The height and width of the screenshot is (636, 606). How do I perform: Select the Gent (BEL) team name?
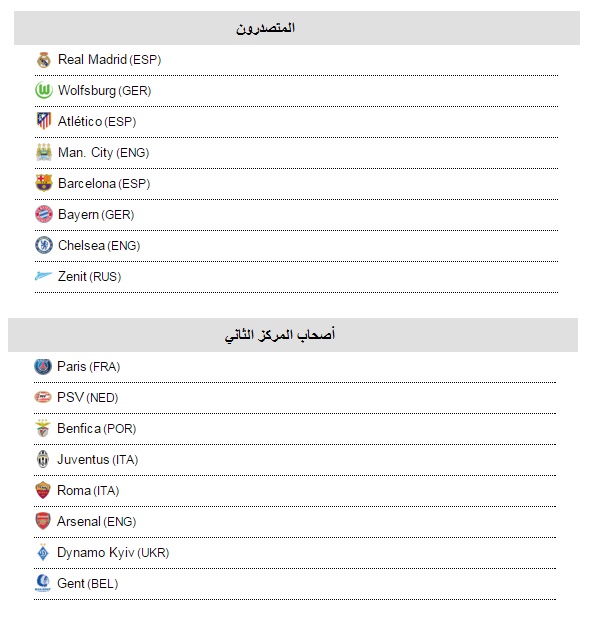(88, 583)
